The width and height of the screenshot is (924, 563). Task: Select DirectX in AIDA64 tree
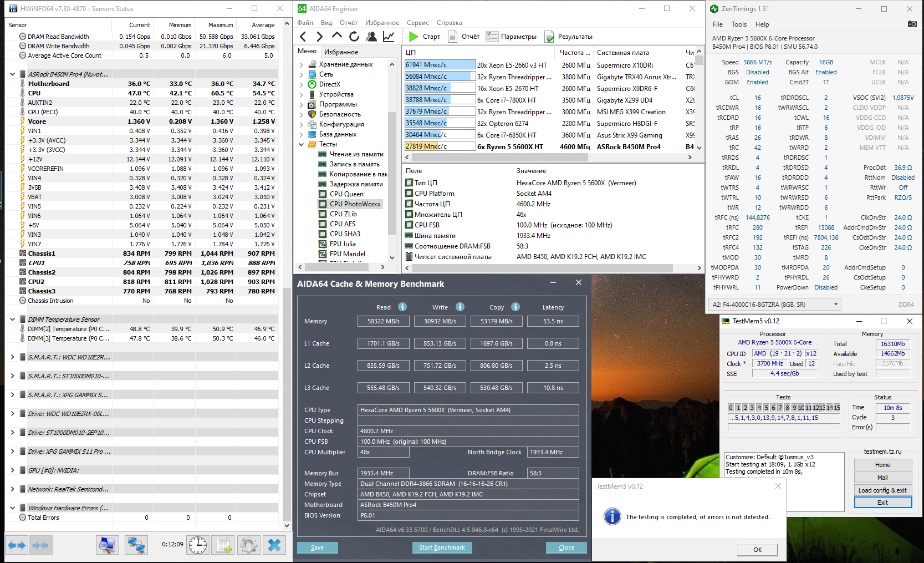(330, 84)
